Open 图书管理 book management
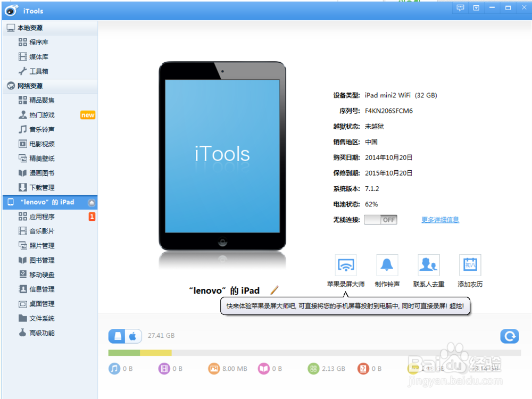Viewport: 532px width, 399px height. pyautogui.click(x=41, y=260)
